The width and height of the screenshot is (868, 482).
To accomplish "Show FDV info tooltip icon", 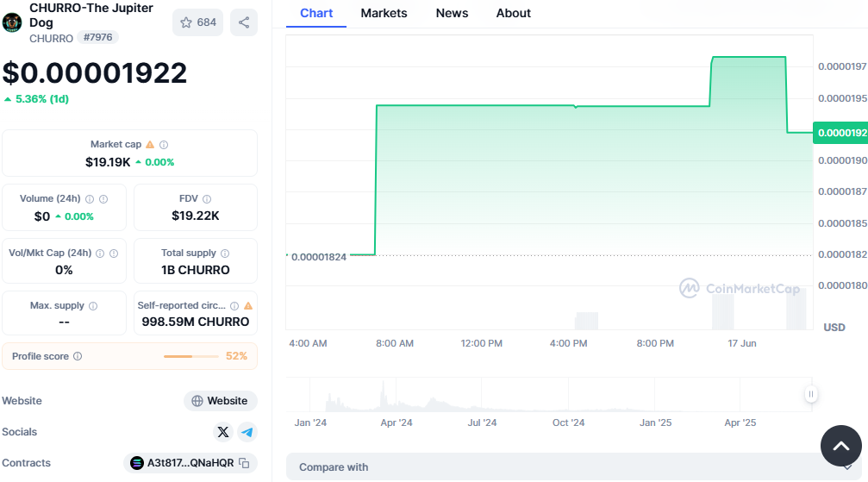I will 207,199.
